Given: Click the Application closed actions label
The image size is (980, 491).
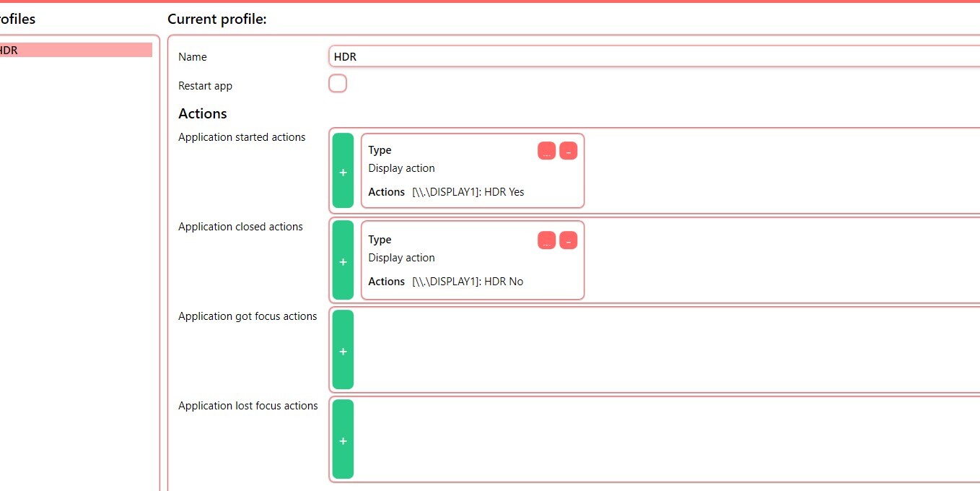Looking at the screenshot, I should [240, 227].
